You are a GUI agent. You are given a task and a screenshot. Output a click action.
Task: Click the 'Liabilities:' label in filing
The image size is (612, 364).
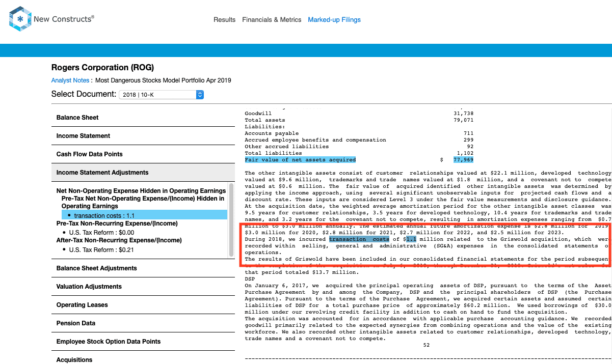(264, 127)
